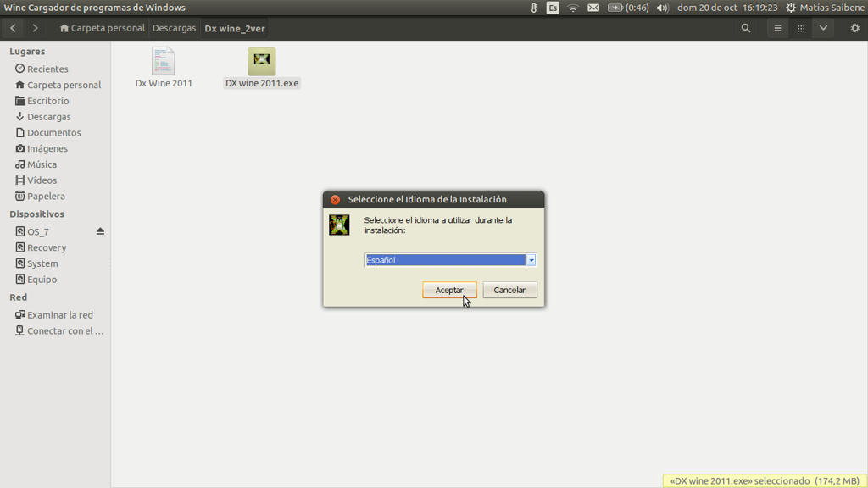Switch to list view
Image resolution: width=868 pixels, height=488 pixels.
coord(777,28)
